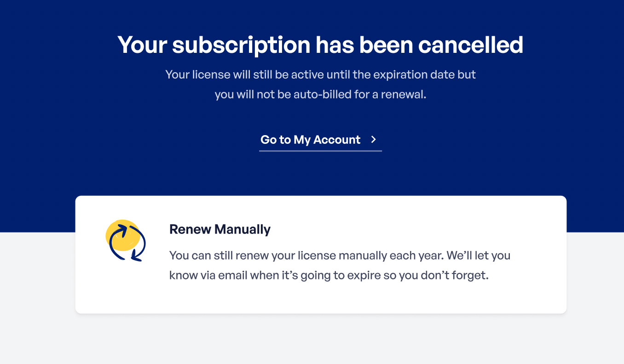Click the chevron arrow beside Go to My Account
This screenshot has width=624, height=364.
[374, 140]
